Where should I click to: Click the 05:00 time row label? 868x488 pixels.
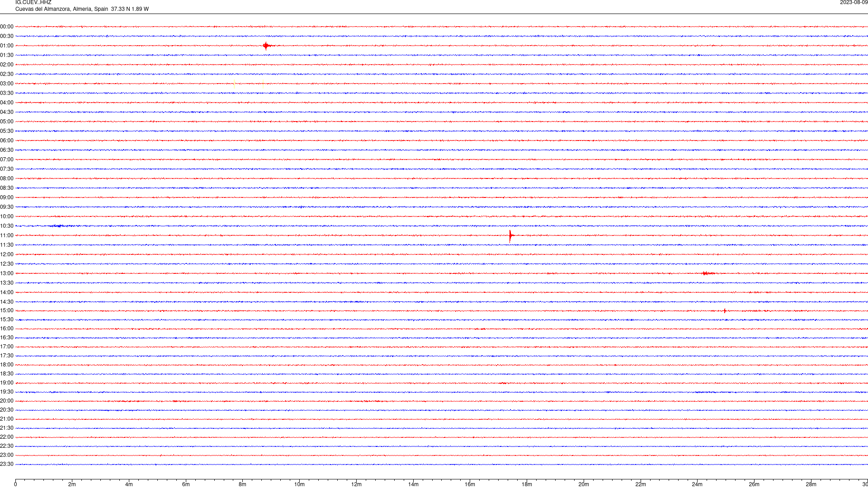coord(7,122)
